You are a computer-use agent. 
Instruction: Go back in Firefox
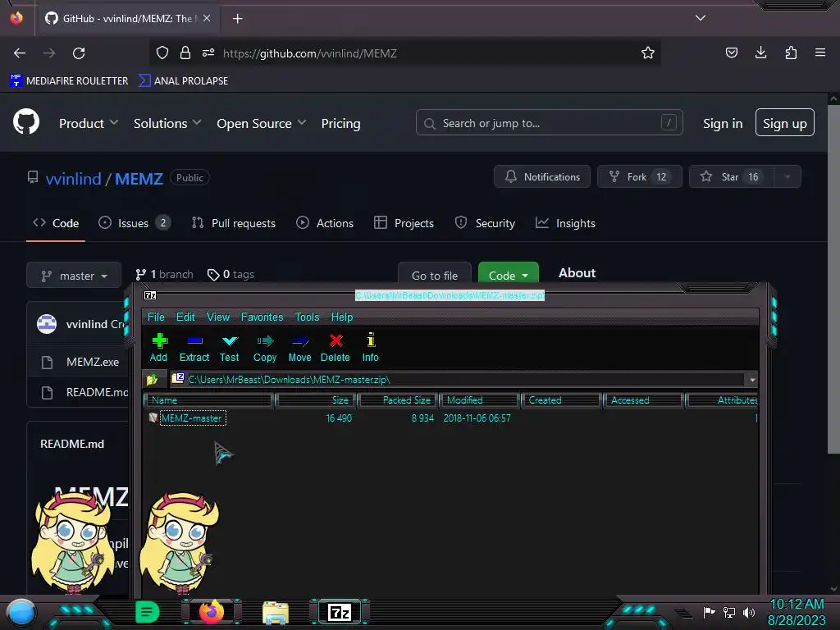tap(20, 53)
